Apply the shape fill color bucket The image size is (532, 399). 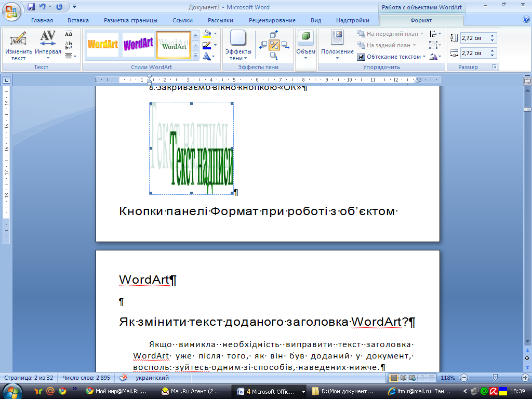pyautogui.click(x=207, y=34)
